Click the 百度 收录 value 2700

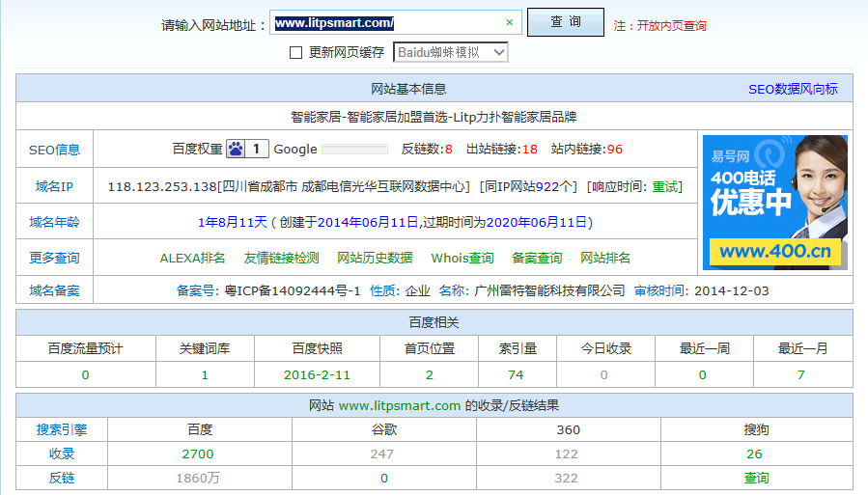click(x=198, y=454)
